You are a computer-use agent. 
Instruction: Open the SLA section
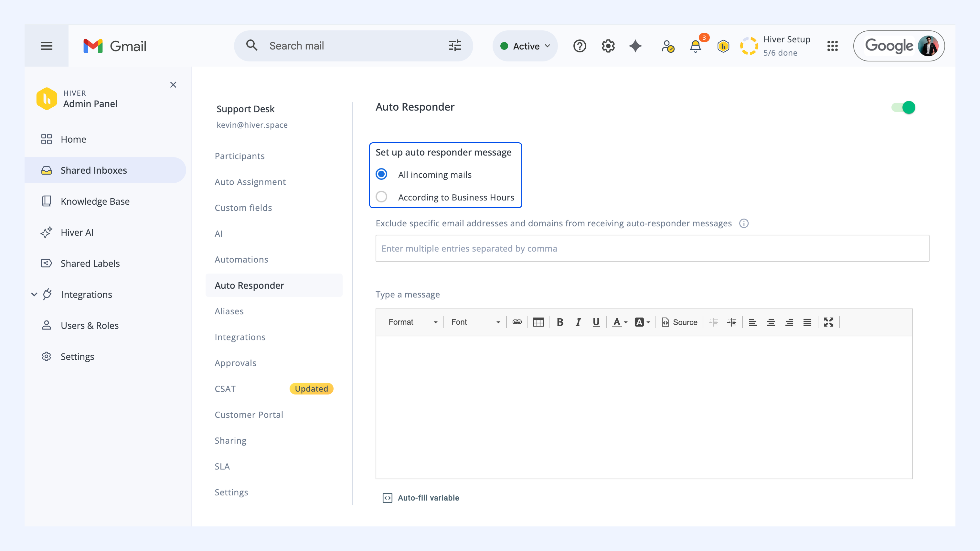(x=222, y=467)
